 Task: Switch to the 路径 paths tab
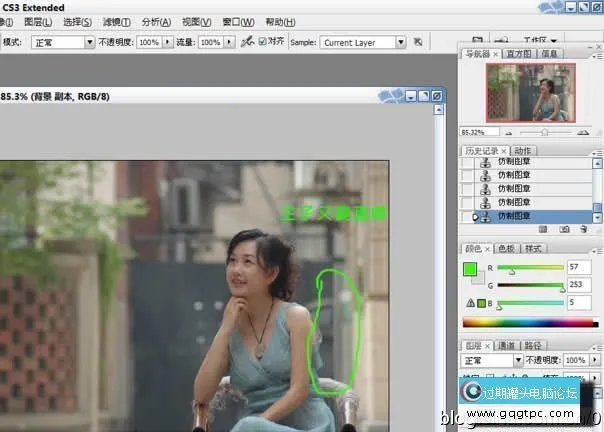click(533, 346)
